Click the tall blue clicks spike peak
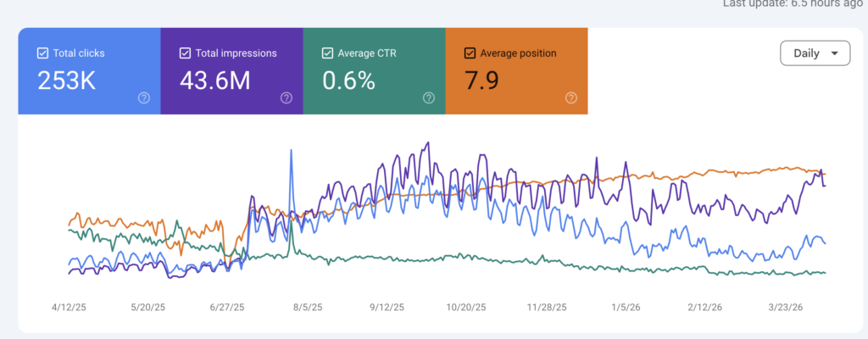This screenshot has height=339, width=868. [292, 151]
